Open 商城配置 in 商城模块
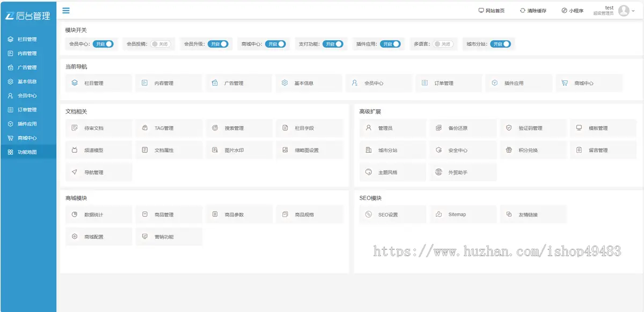644x312 pixels. [99, 236]
